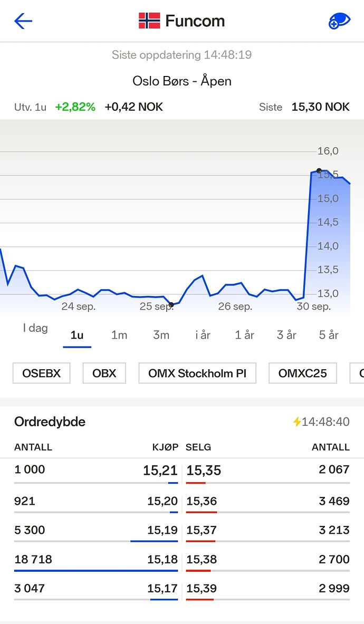Compare with OBX index

pyautogui.click(x=104, y=373)
